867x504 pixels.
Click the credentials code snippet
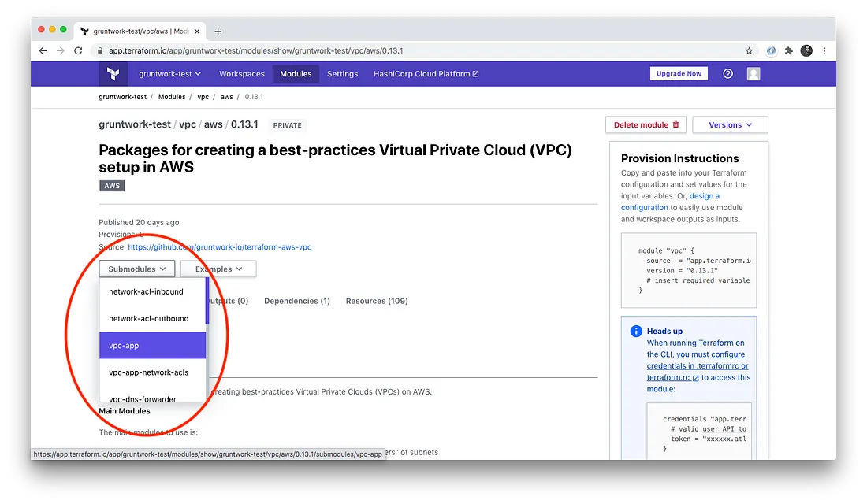699,432
